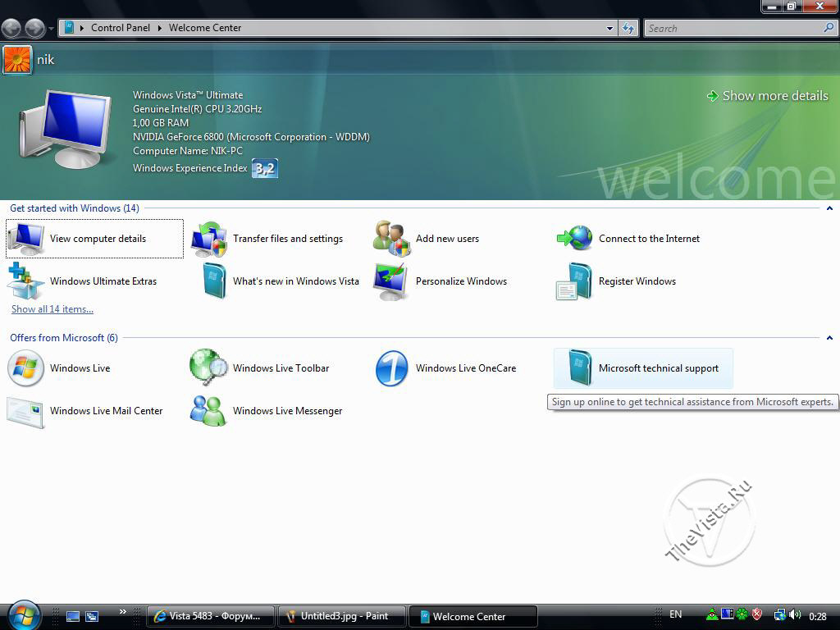Open the address bar history dropdown
Image resolution: width=840 pixels, height=630 pixels.
(609, 28)
